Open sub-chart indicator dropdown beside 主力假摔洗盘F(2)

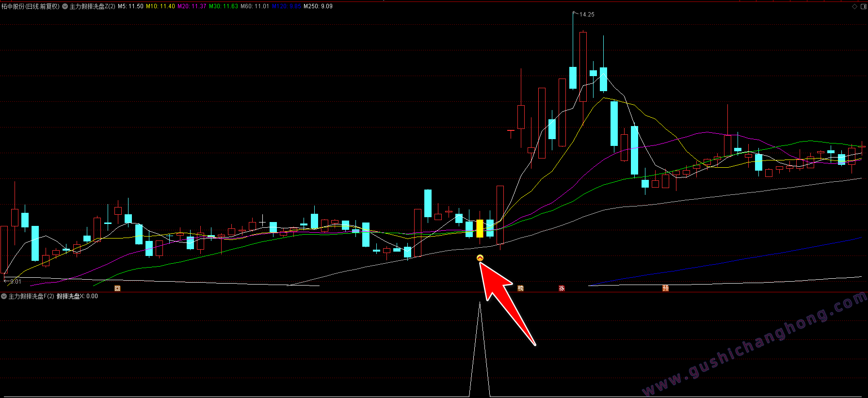(x=4, y=296)
